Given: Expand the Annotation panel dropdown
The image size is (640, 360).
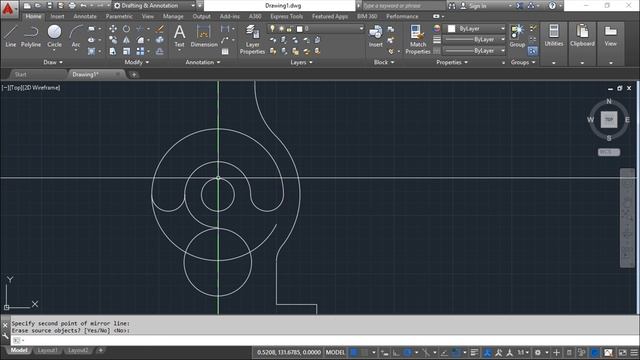Looking at the screenshot, I should pos(203,62).
